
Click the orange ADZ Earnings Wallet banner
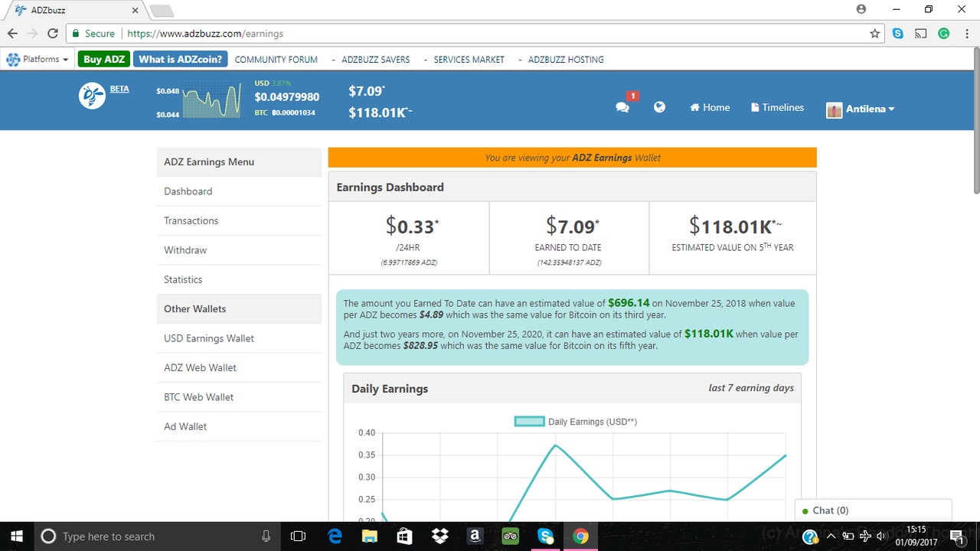573,158
